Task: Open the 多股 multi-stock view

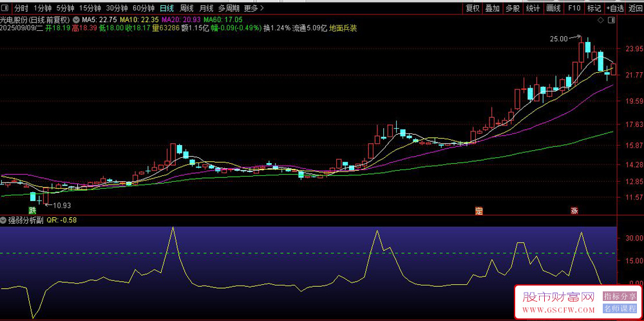Action: [513, 8]
